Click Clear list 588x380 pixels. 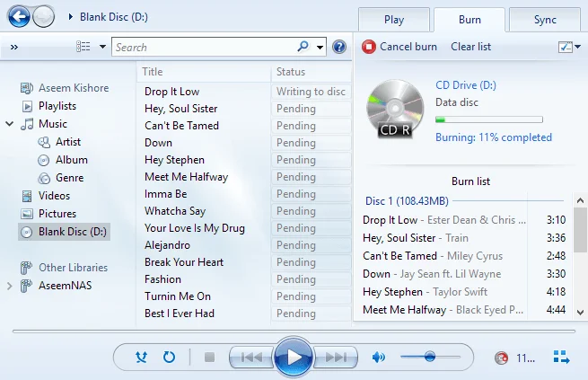(x=470, y=47)
